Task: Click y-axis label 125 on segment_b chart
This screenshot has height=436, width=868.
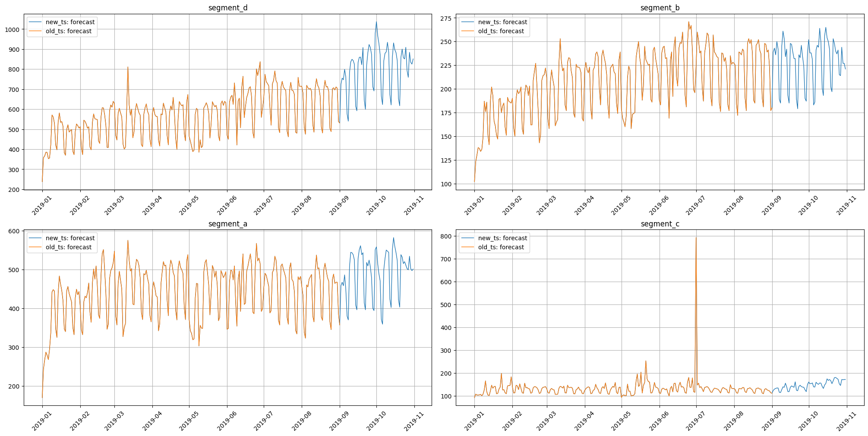Action: point(447,160)
